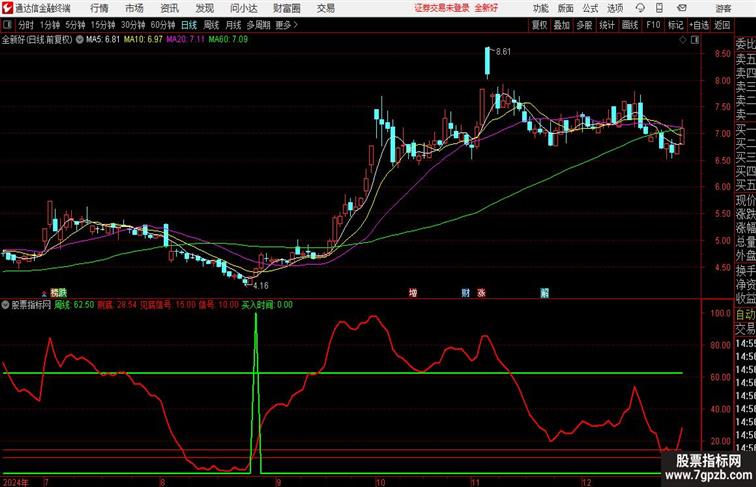Image resolution: width=756 pixels, height=487 pixels.
Task: Click the green MA60: 7.09 label
Action: pos(228,40)
